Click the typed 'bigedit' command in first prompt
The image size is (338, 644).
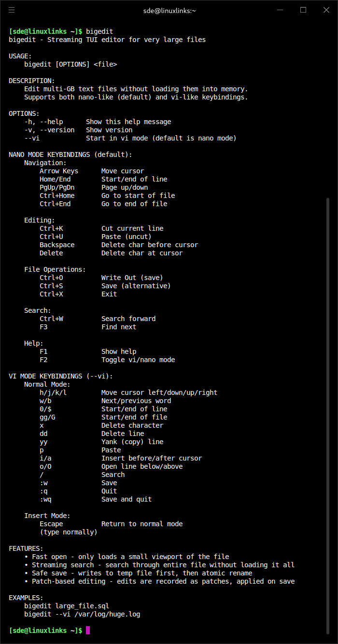click(99, 31)
